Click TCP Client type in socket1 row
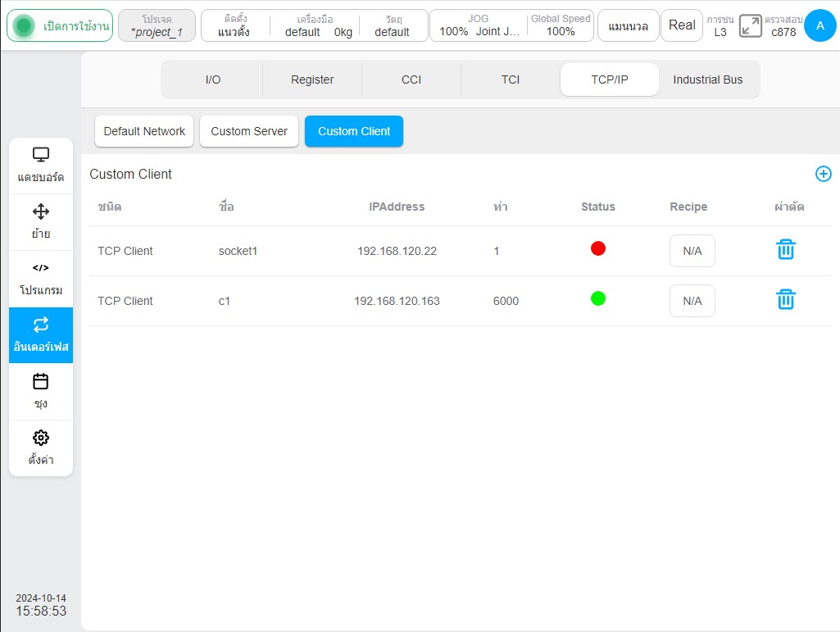The width and height of the screenshot is (840, 632). 125,251
